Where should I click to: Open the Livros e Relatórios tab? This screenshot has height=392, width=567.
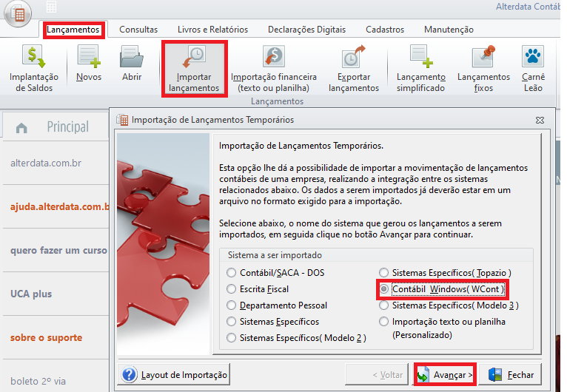tap(212, 30)
